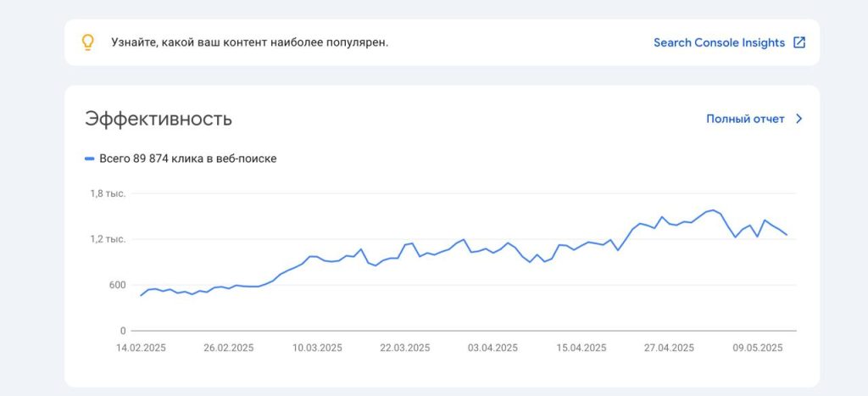The image size is (868, 396).
Task: Click the chevron arrow next to Полный отчет
Action: tap(798, 119)
